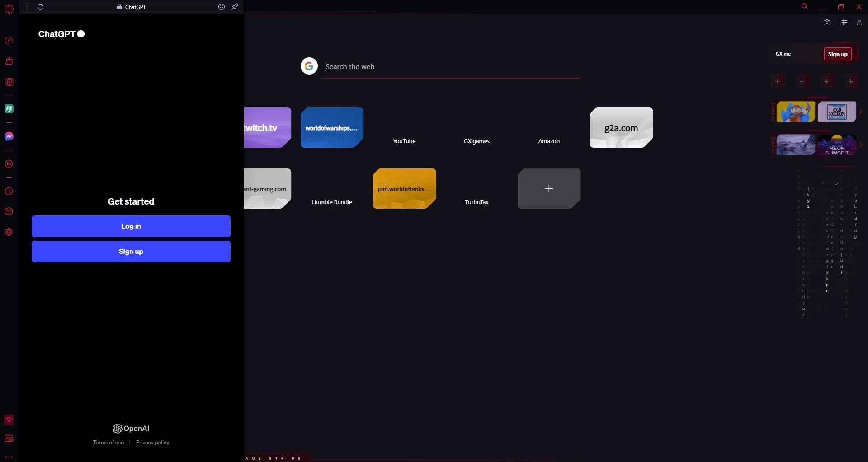Open the Easy Setup sliders menu
The image size is (868, 462).
(844, 23)
